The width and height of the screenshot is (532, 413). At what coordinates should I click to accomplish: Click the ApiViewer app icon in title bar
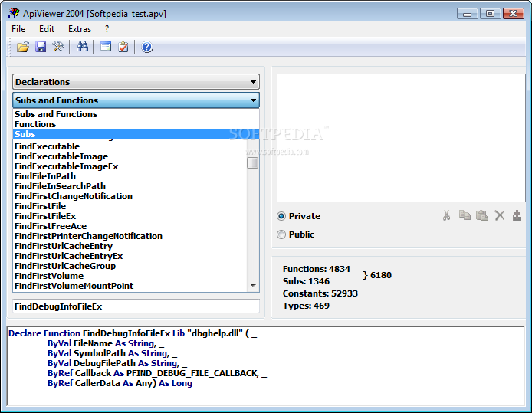(13, 13)
